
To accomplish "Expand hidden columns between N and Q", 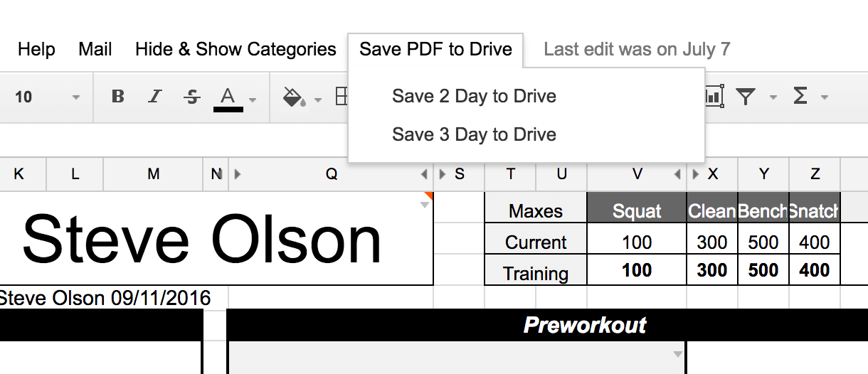I will point(238,174).
